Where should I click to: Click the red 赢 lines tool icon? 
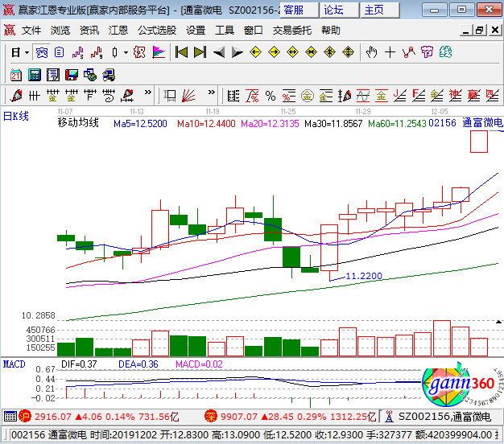click(x=473, y=96)
